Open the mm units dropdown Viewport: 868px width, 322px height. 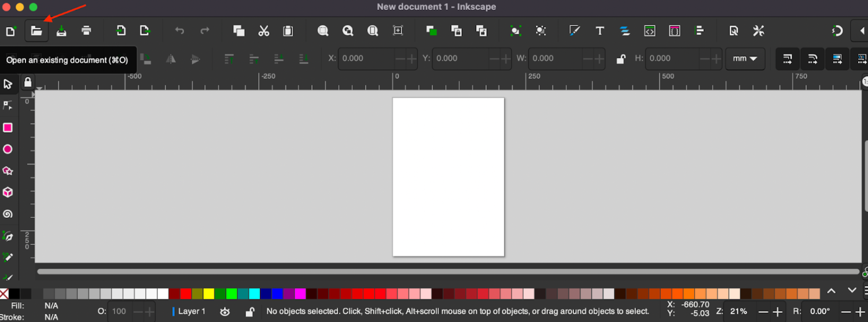(745, 58)
